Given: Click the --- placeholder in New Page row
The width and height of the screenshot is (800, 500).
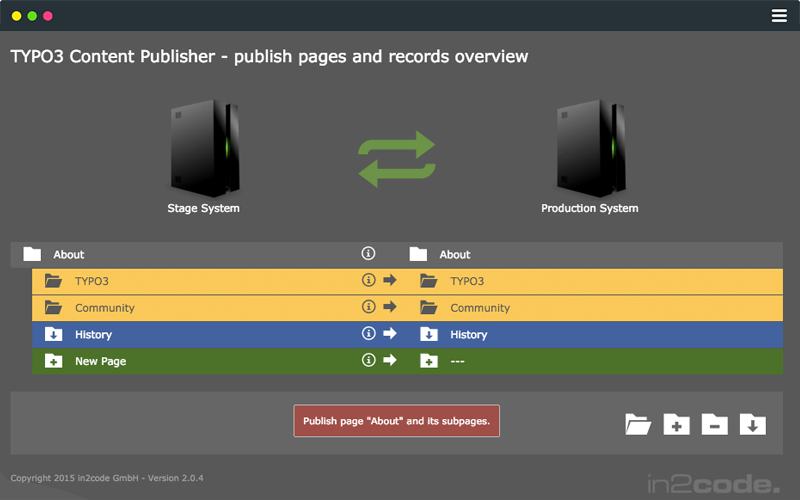Looking at the screenshot, I should point(458,361).
